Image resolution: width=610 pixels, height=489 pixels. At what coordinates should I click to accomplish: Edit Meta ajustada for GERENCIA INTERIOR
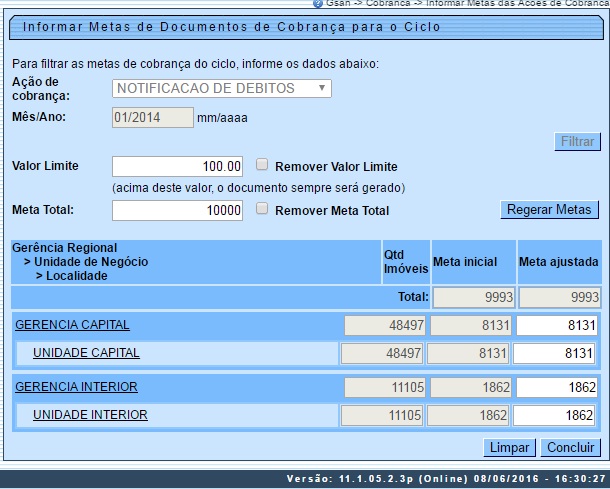[557, 387]
